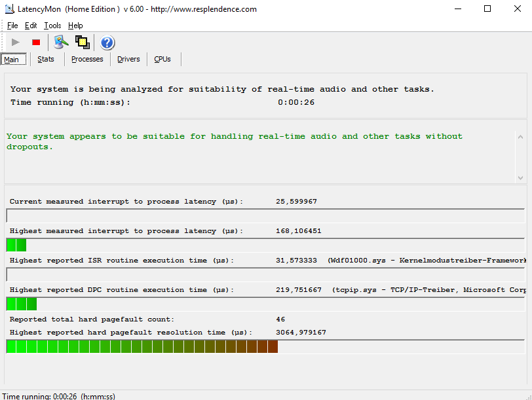Image resolution: width=532 pixels, height=400 pixels.
Task: Click the hard pagefault resolution time bar
Action: click(x=265, y=346)
